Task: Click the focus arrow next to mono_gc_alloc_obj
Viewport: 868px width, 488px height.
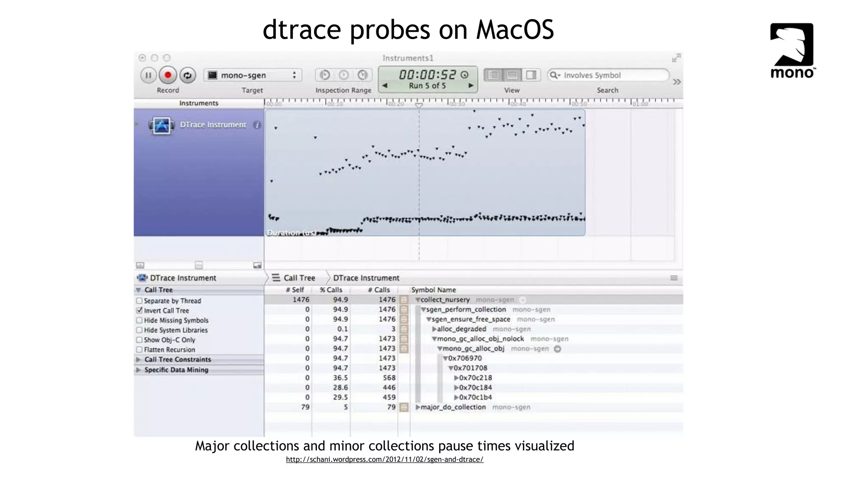Action: [557, 349]
